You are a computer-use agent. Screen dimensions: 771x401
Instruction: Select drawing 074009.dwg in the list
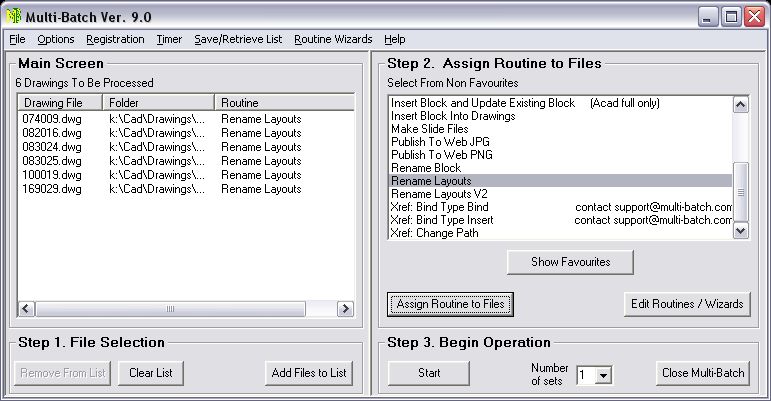pyautogui.click(x=52, y=119)
